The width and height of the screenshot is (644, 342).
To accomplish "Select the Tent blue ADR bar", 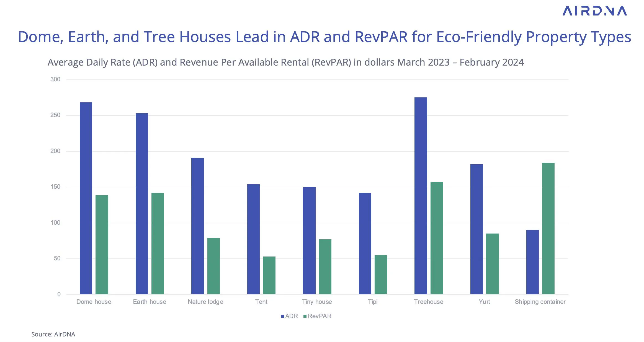I will click(x=253, y=239).
